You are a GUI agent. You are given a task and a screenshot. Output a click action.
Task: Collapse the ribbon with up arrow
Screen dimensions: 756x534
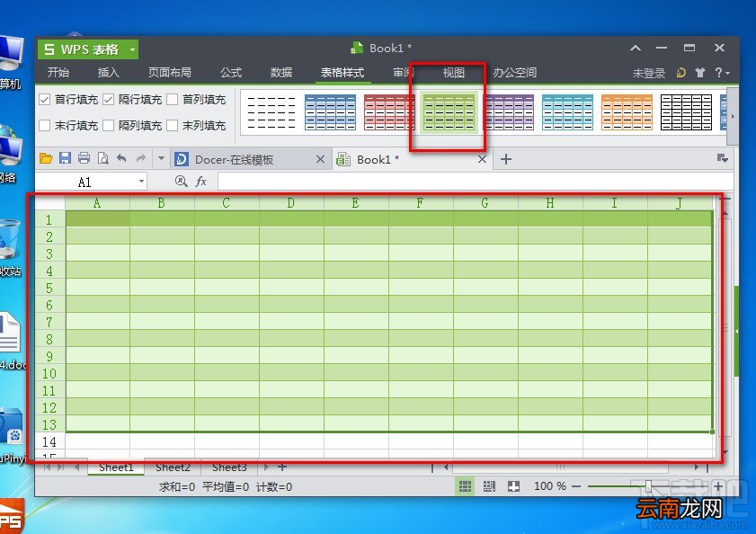click(x=636, y=48)
